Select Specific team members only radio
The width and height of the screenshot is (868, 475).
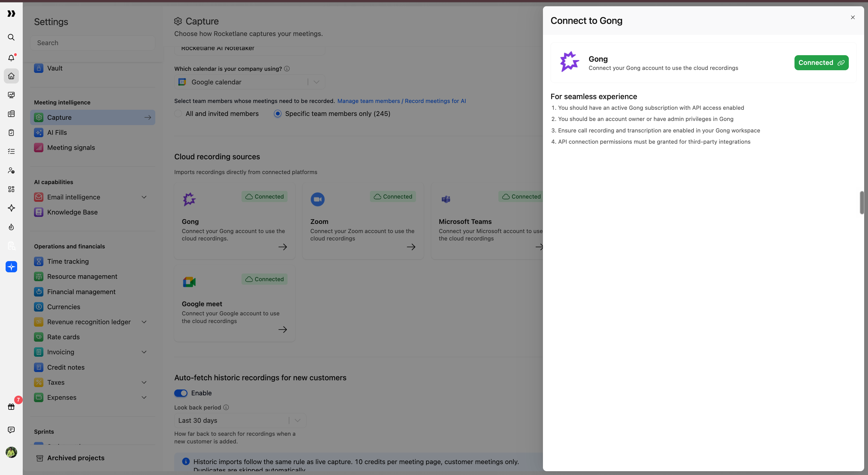coord(277,114)
